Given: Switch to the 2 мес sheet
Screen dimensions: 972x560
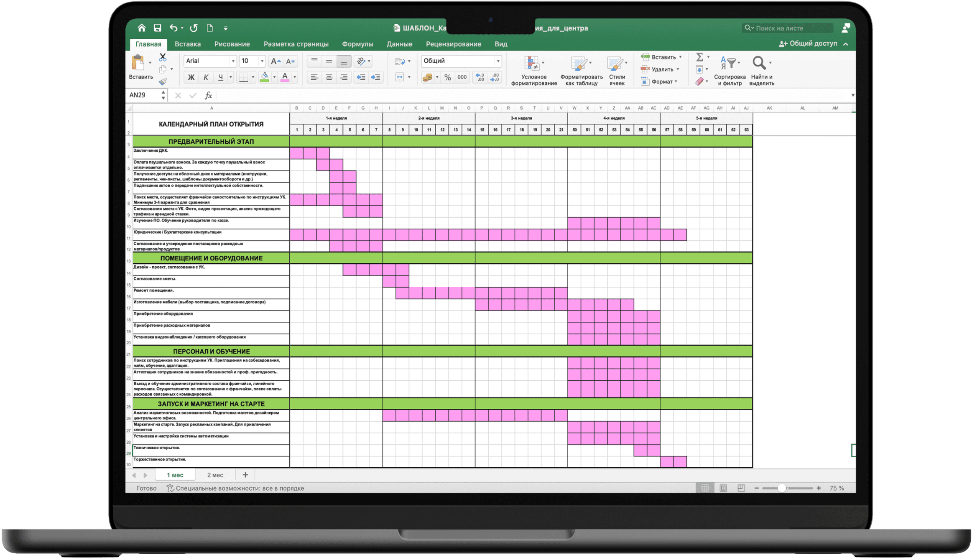Looking at the screenshot, I should [215, 475].
